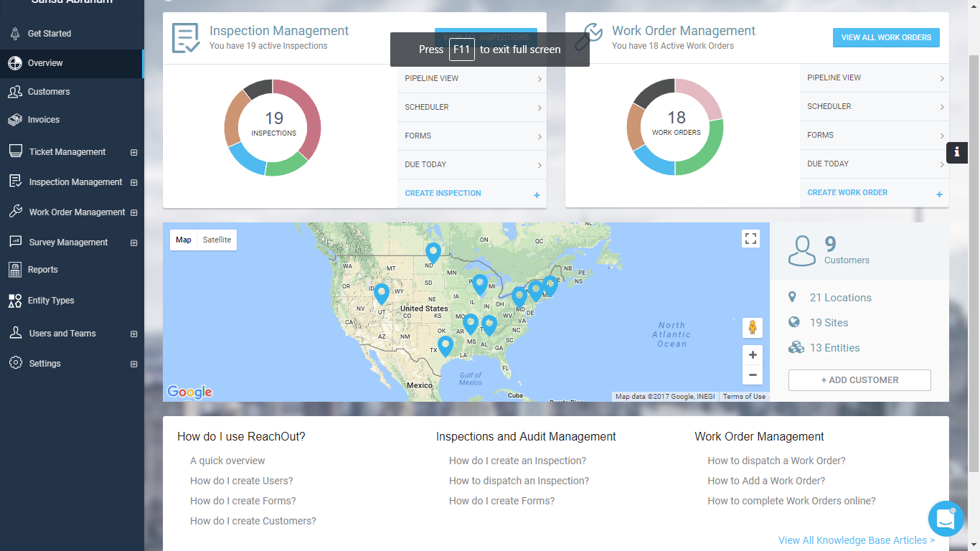Click the 13 Entities stat
Image resolution: width=980 pixels, height=551 pixels.
824,348
